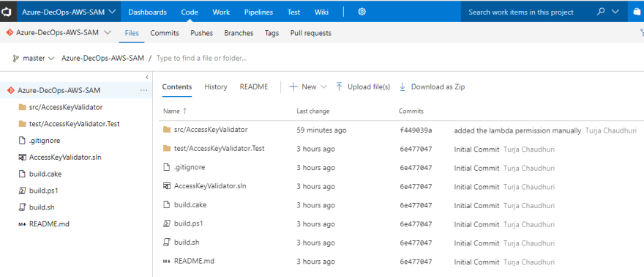Open the Work hub

click(x=221, y=12)
